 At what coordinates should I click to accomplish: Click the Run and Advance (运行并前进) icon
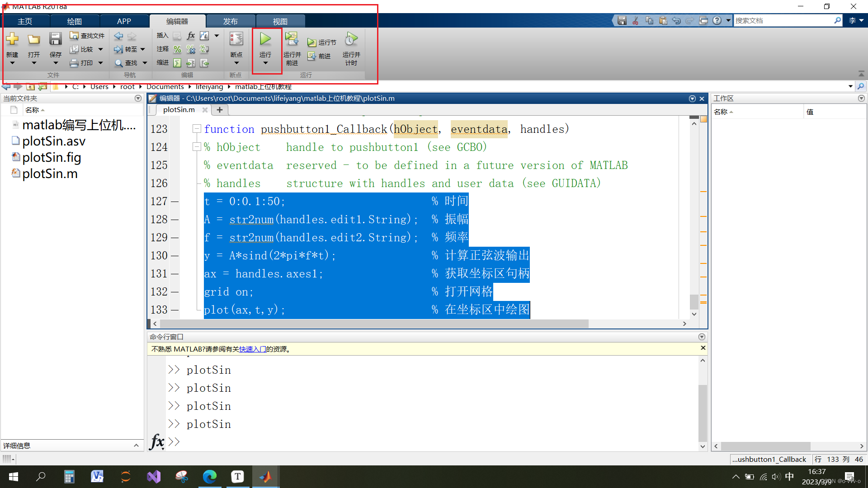coord(292,39)
